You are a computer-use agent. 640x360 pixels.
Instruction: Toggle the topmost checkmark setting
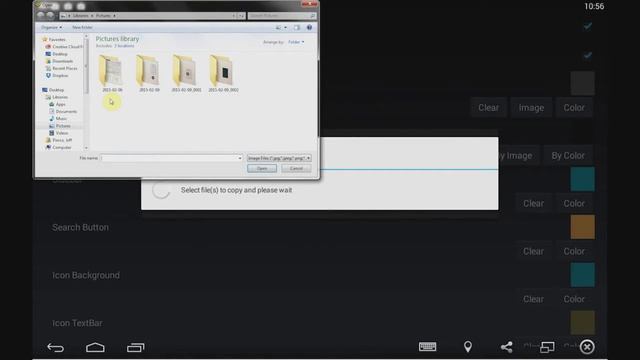[x=587, y=26]
